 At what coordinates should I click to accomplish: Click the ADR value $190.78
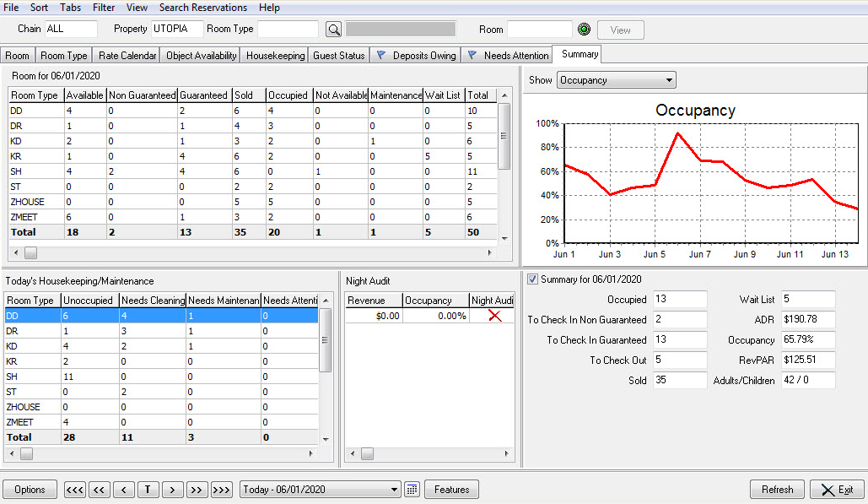808,320
